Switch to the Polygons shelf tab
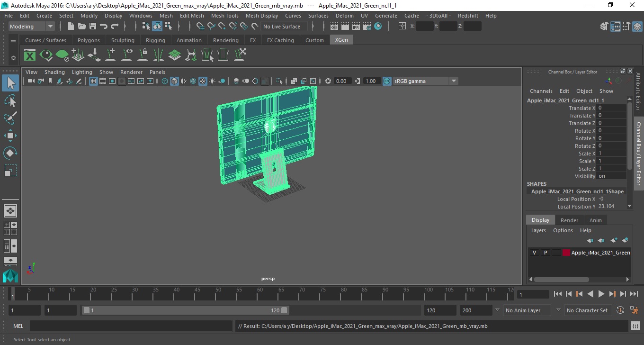The height and width of the screenshot is (345, 644). tap(89, 40)
